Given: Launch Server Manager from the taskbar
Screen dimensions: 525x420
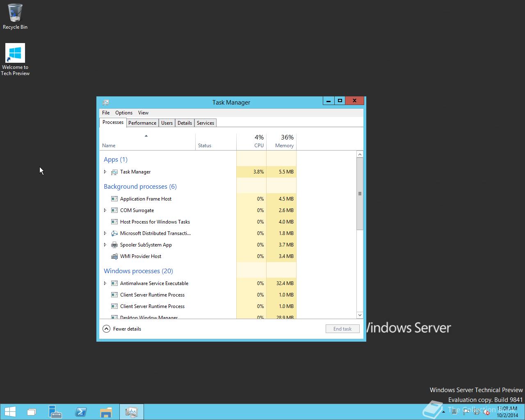Looking at the screenshot, I should tap(55, 412).
